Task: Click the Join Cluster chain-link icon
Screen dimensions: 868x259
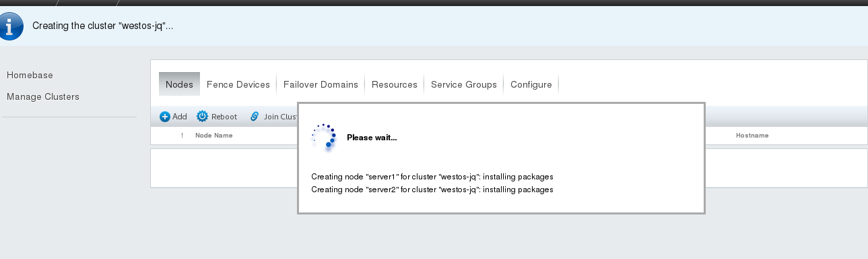Action: [x=255, y=117]
